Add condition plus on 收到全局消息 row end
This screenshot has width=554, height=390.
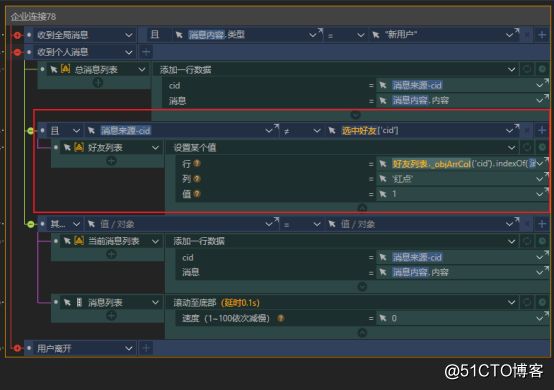[x=542, y=35]
